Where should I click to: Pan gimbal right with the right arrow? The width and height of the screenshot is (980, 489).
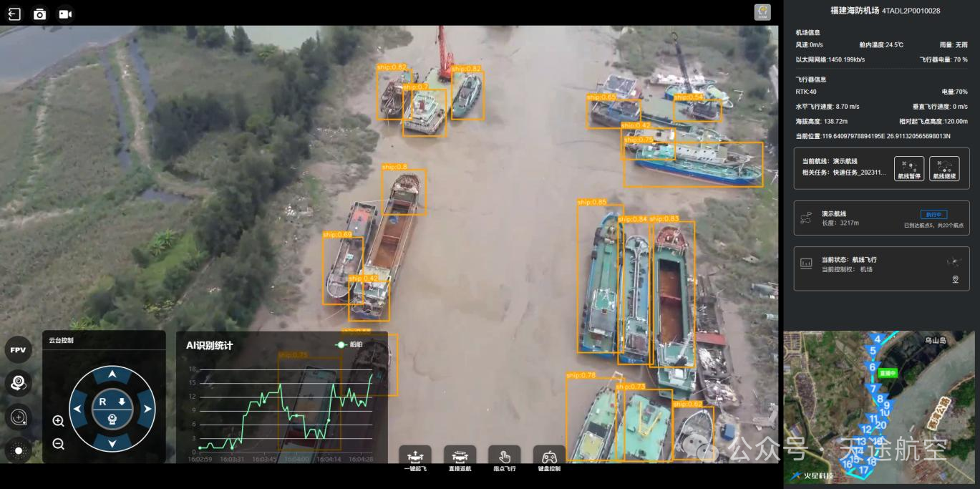[147, 409]
